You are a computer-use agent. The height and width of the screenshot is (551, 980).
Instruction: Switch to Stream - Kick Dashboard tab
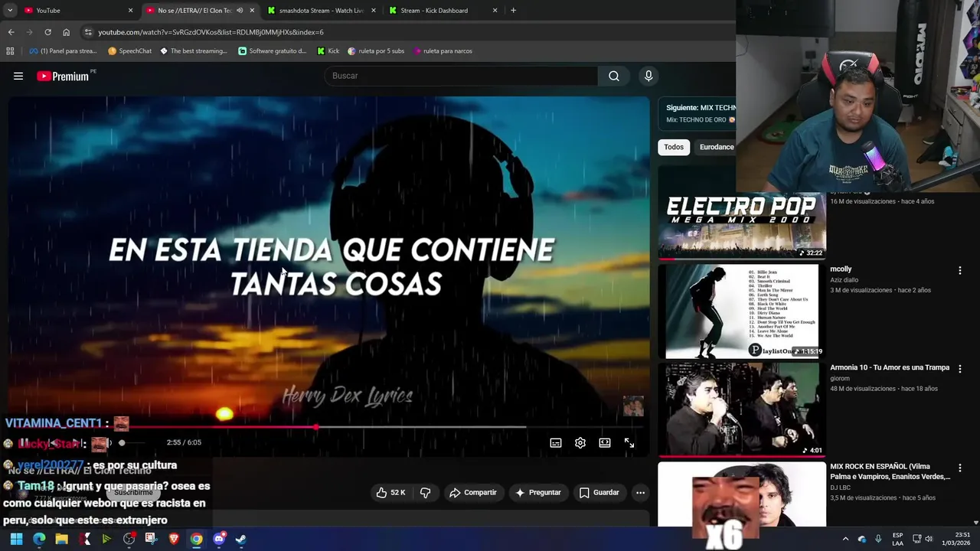click(x=444, y=11)
